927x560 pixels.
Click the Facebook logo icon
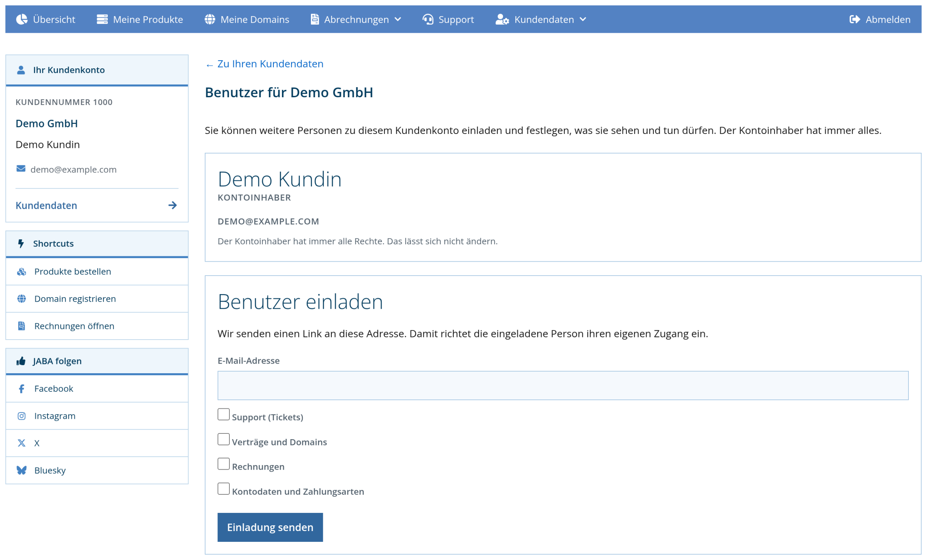click(22, 389)
